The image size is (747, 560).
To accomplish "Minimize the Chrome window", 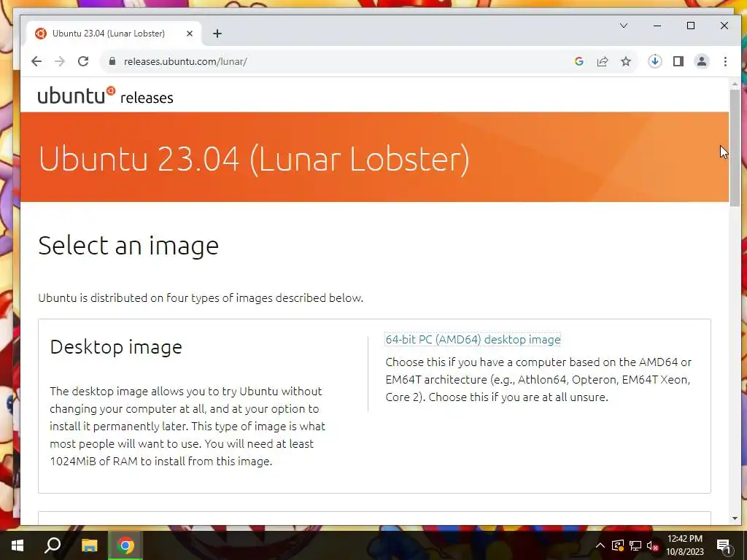I will point(657,26).
